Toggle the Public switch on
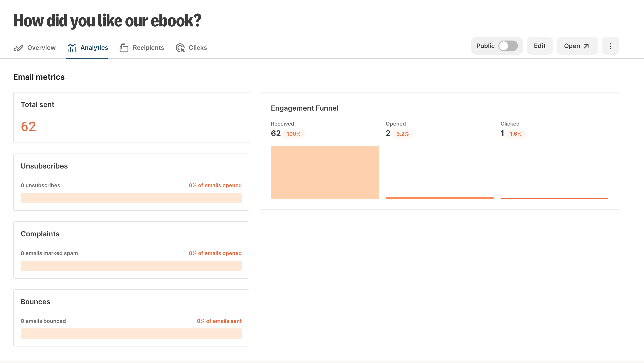Screen dimensions: 644x363 coord(508,46)
